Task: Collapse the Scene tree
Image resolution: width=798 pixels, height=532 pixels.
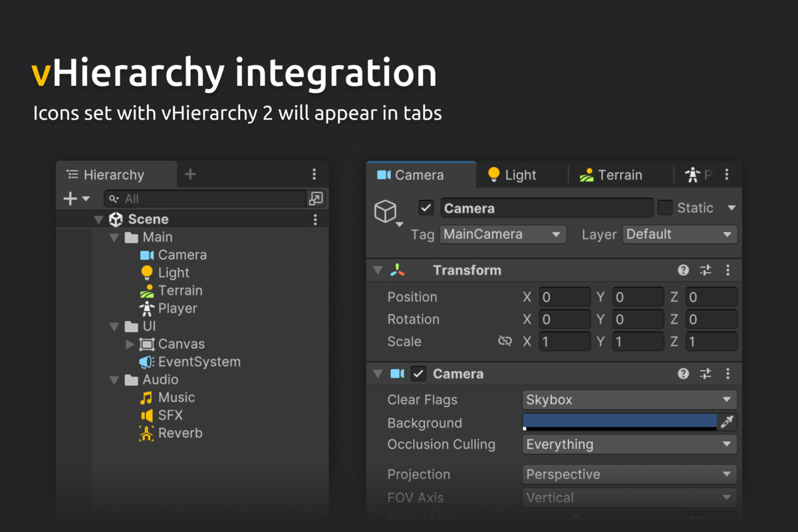Action: point(98,219)
